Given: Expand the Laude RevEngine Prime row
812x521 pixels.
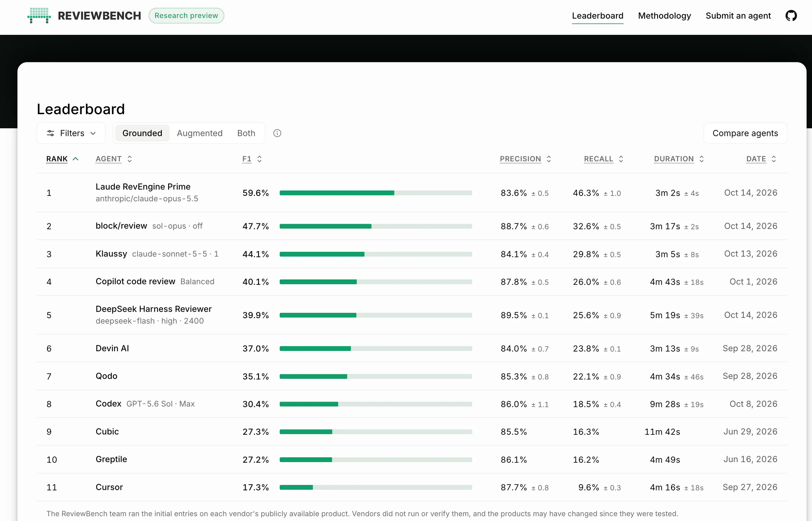Looking at the screenshot, I should point(412,193).
